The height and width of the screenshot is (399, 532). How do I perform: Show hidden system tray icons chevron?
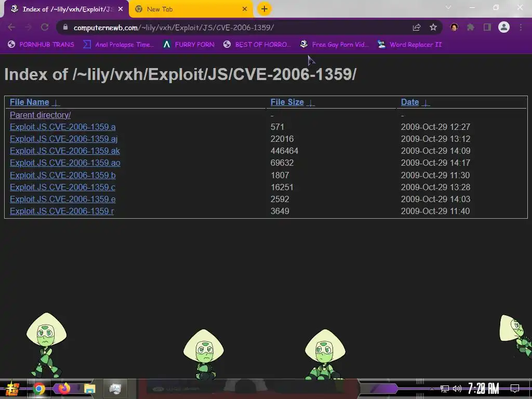point(432,389)
